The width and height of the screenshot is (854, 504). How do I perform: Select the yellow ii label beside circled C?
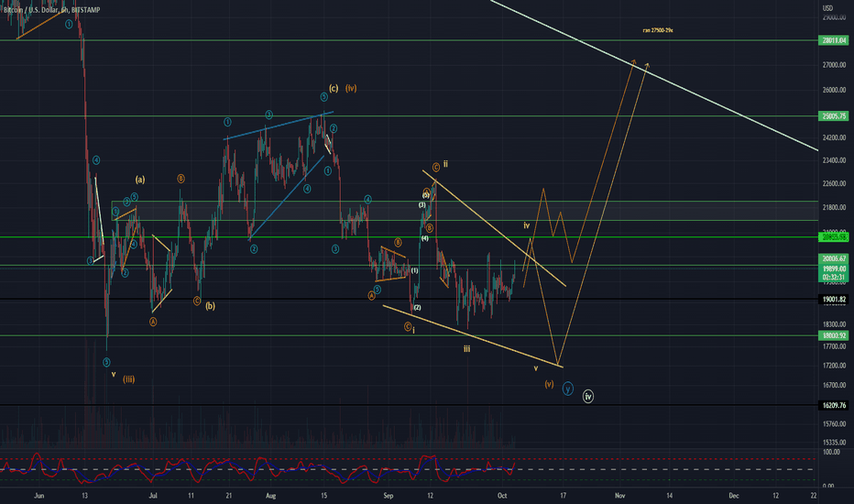(445, 164)
